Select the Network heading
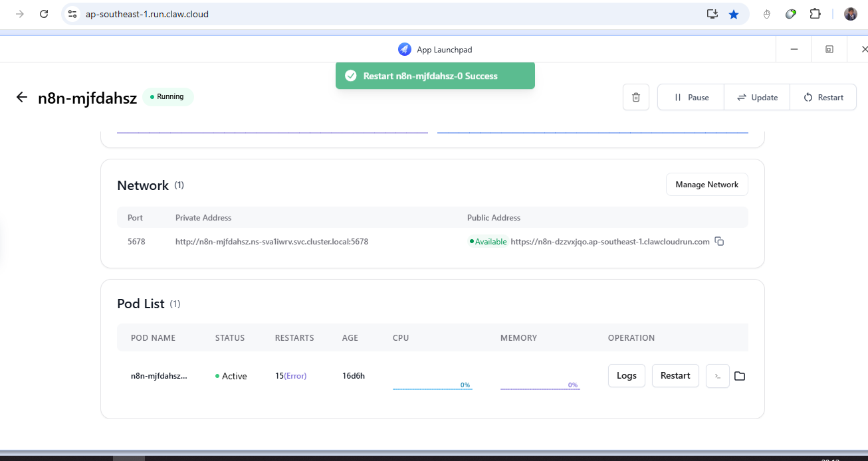Viewport: 868px width, 461px height. point(143,185)
